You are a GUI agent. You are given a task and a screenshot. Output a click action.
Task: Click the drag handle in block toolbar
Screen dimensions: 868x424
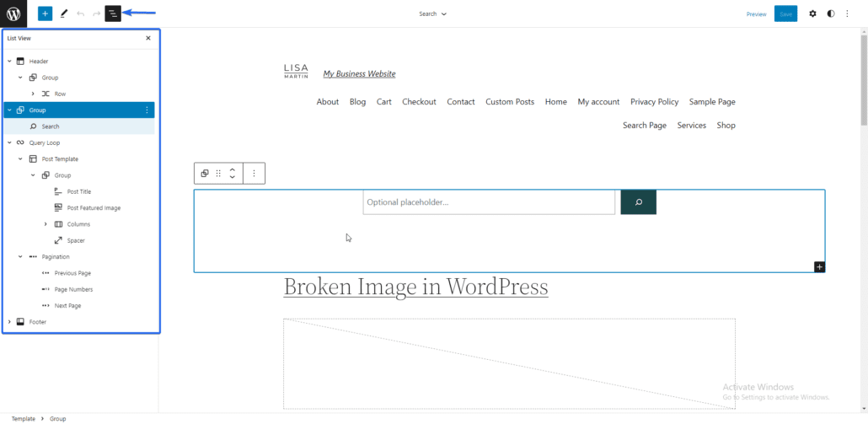(218, 174)
